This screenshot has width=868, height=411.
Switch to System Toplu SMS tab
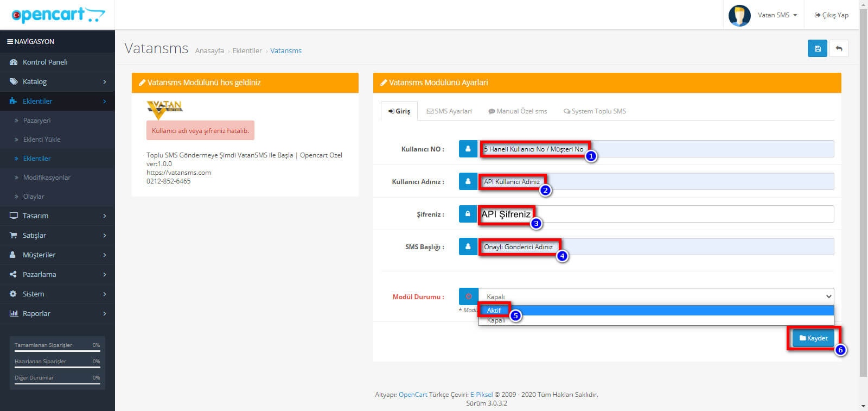[x=595, y=111]
